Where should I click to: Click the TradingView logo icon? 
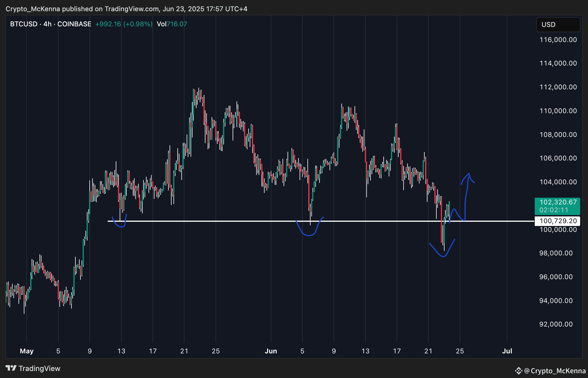[x=11, y=368]
